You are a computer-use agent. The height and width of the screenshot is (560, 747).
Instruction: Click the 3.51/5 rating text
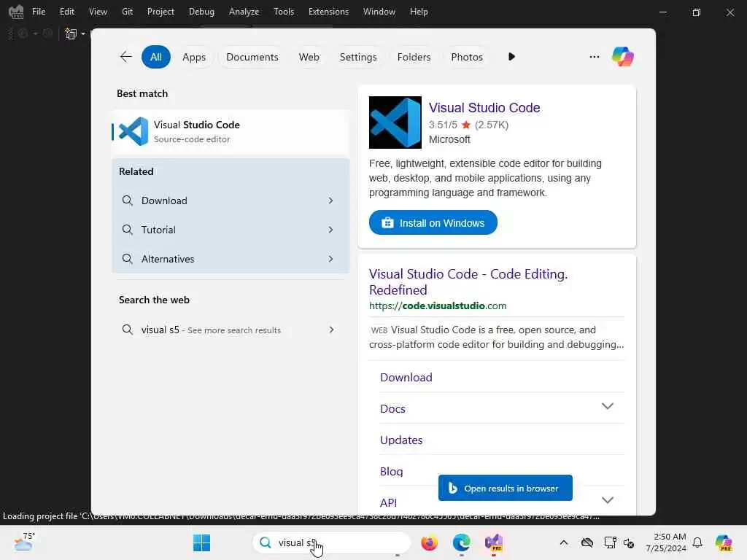tap(443, 125)
